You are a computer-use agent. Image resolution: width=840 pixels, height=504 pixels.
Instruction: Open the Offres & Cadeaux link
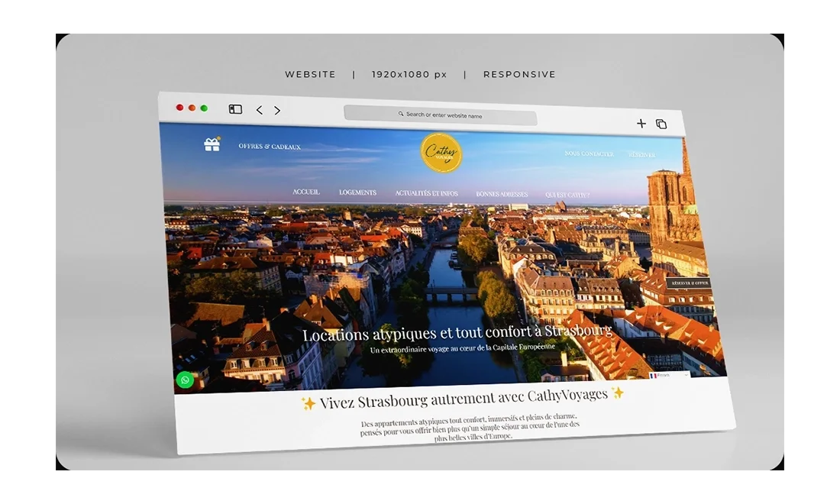(x=270, y=147)
